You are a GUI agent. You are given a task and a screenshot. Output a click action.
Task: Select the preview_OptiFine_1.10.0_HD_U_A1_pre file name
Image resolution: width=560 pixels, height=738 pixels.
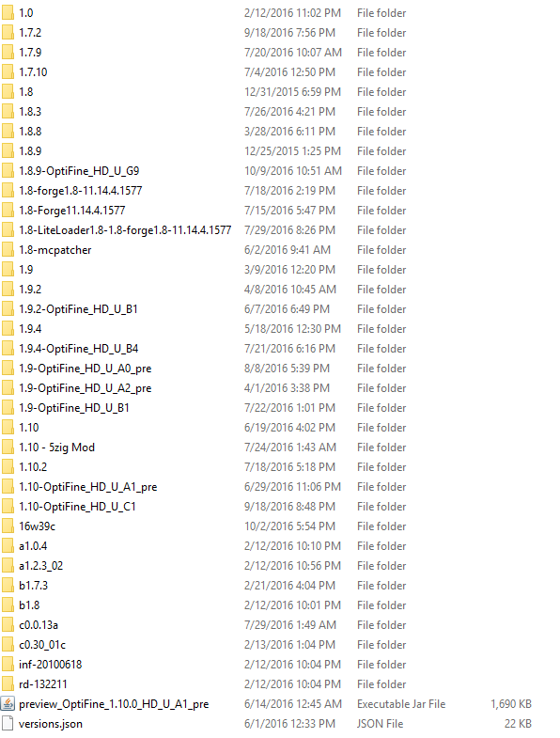[114, 704]
